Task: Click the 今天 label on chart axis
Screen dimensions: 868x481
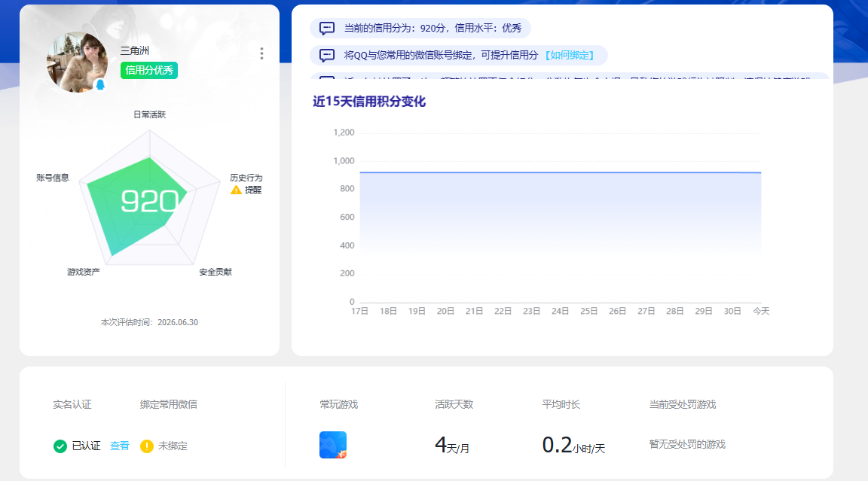Action: (761, 312)
